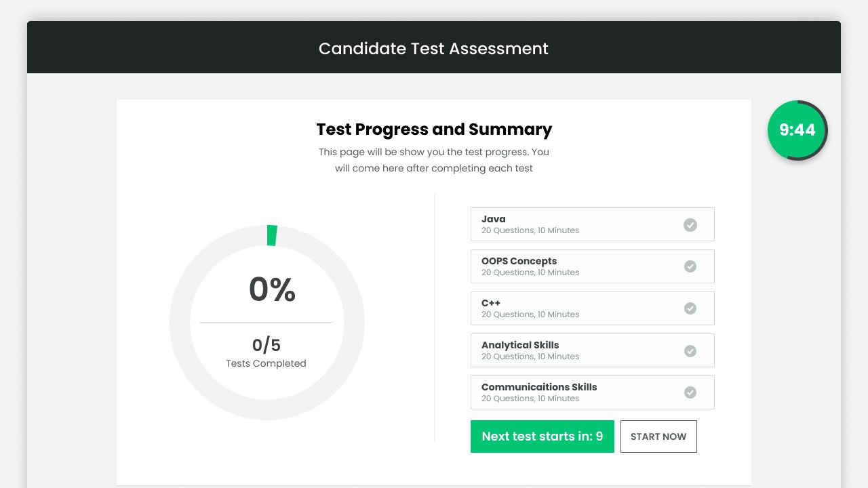The width and height of the screenshot is (868, 488).
Task: Click the Test Progress and Summary heading
Action: [x=434, y=129]
